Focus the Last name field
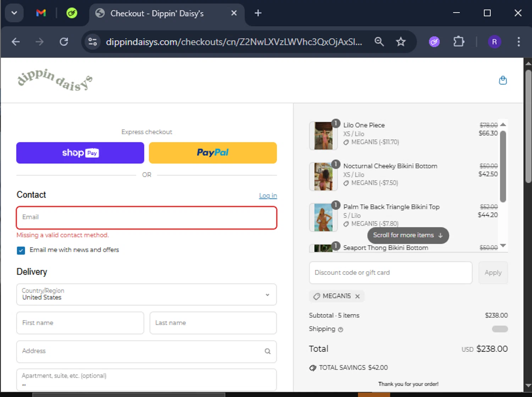 click(x=213, y=323)
